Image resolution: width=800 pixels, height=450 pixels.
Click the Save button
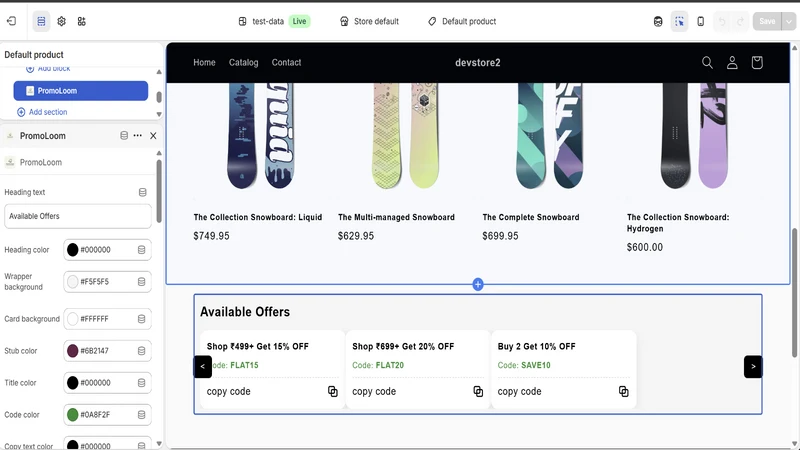pyautogui.click(x=767, y=21)
